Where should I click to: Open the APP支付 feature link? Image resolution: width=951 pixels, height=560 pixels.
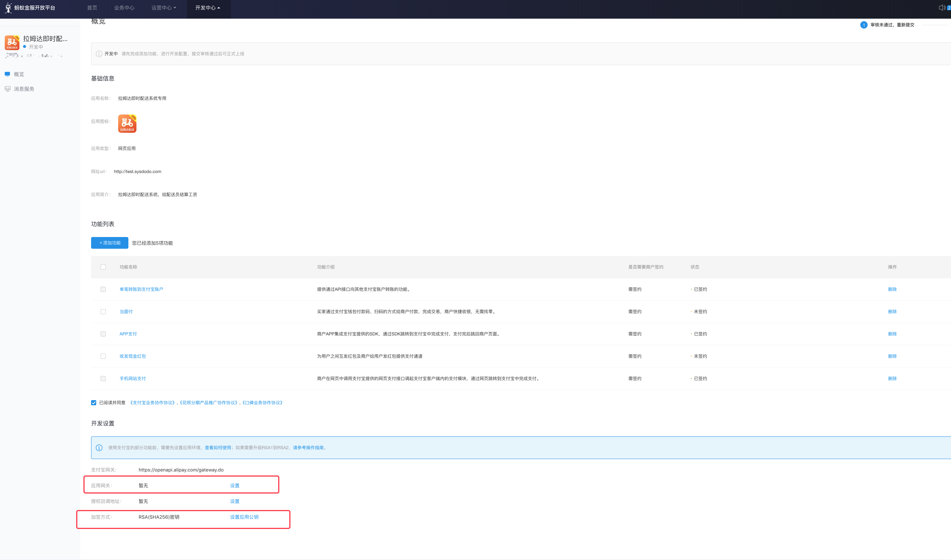point(128,334)
